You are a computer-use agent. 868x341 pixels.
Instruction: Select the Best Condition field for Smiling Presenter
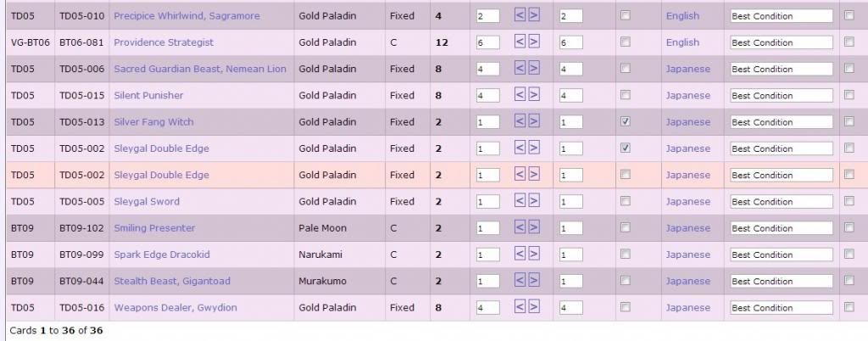[x=780, y=228]
